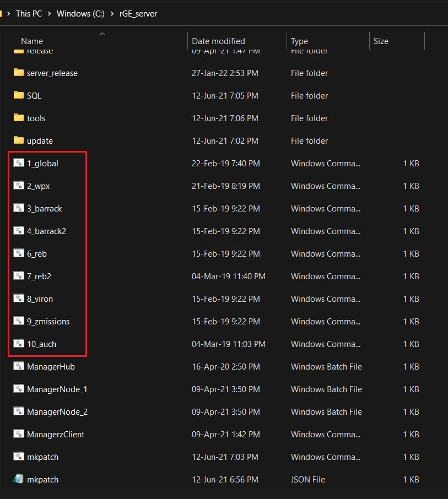Viewport: 448px width, 499px height.
Task: Select the ManagerHub batch file icon
Action: 19,366
